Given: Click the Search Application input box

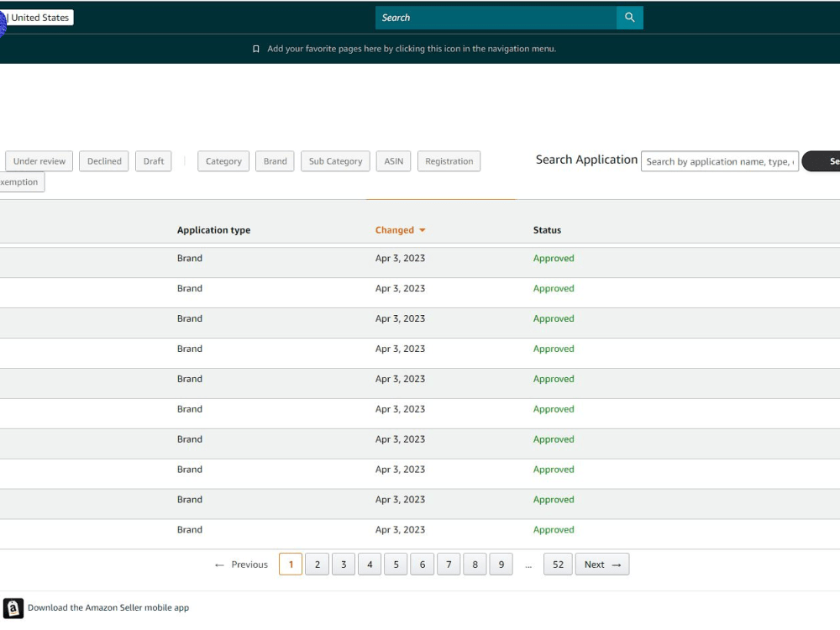Looking at the screenshot, I should (x=720, y=161).
